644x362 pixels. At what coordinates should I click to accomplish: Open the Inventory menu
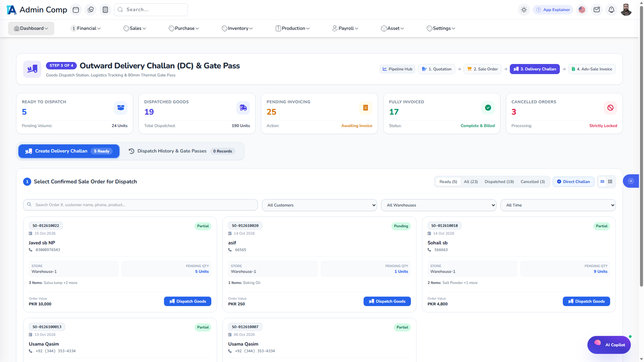click(237, 29)
